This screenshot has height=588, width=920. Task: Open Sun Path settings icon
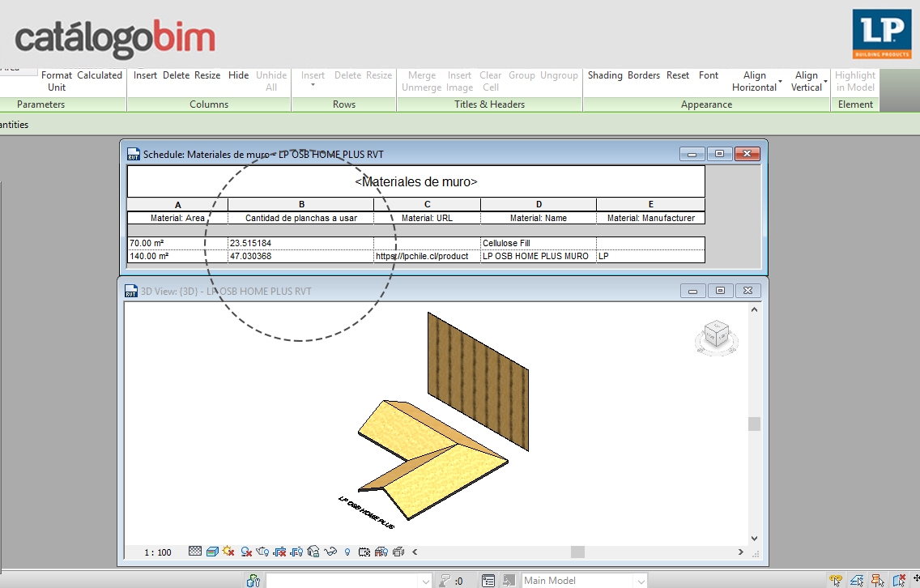228,552
